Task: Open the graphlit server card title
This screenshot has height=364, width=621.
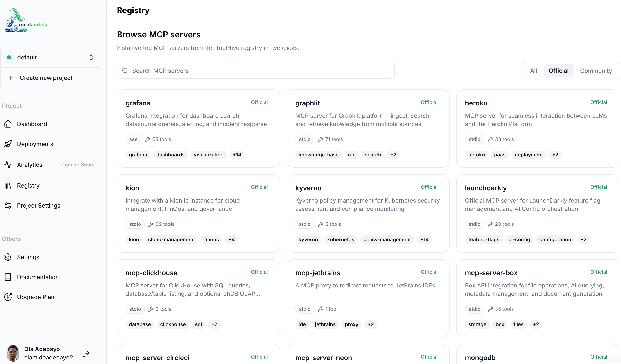Action: (x=307, y=103)
